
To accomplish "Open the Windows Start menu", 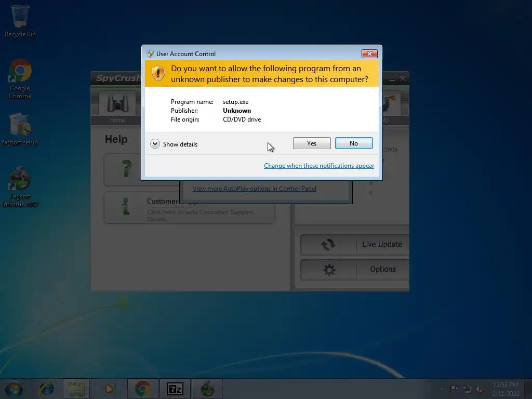I will 14,389.
